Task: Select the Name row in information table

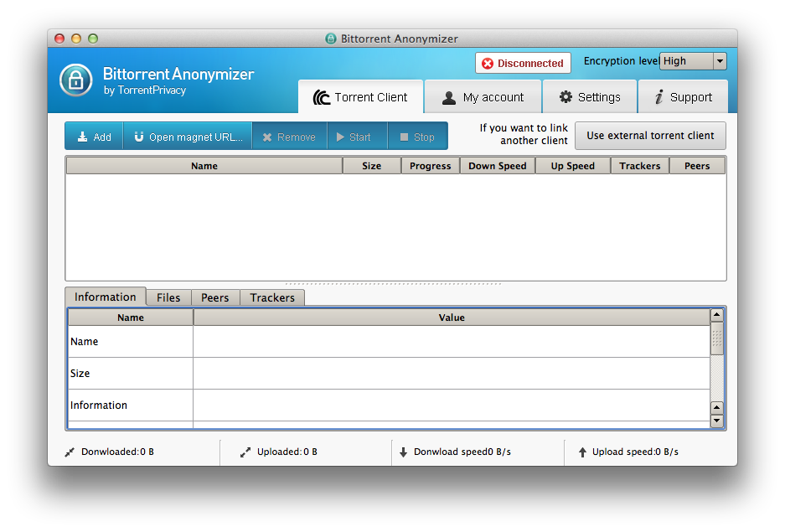Action: [389, 341]
